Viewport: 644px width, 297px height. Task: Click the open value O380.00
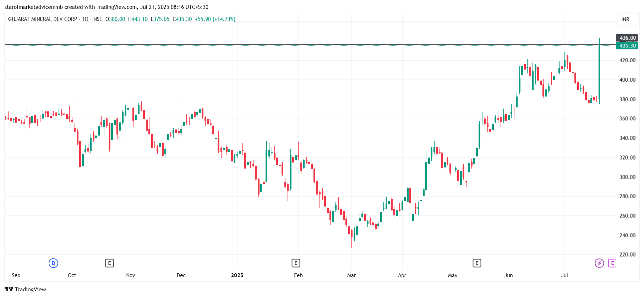coord(115,19)
